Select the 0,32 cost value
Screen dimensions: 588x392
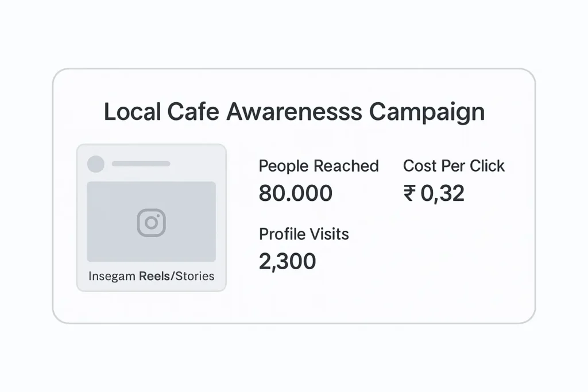(x=442, y=194)
